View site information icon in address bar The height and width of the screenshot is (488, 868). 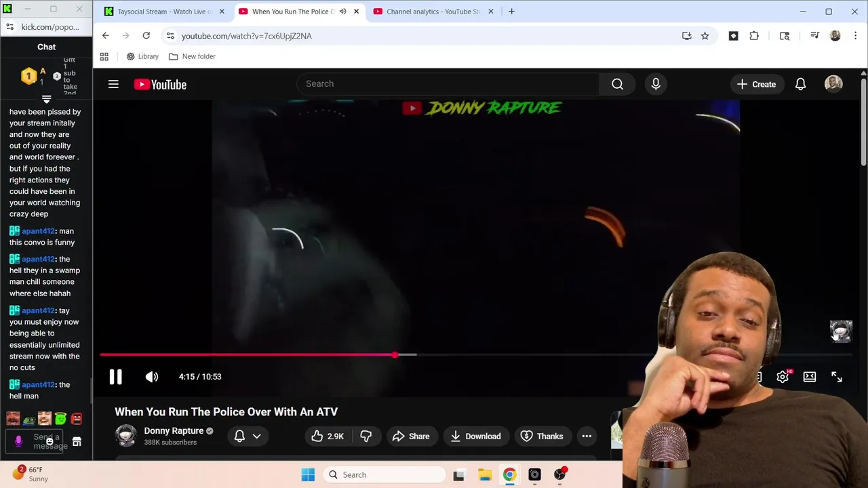tap(170, 36)
